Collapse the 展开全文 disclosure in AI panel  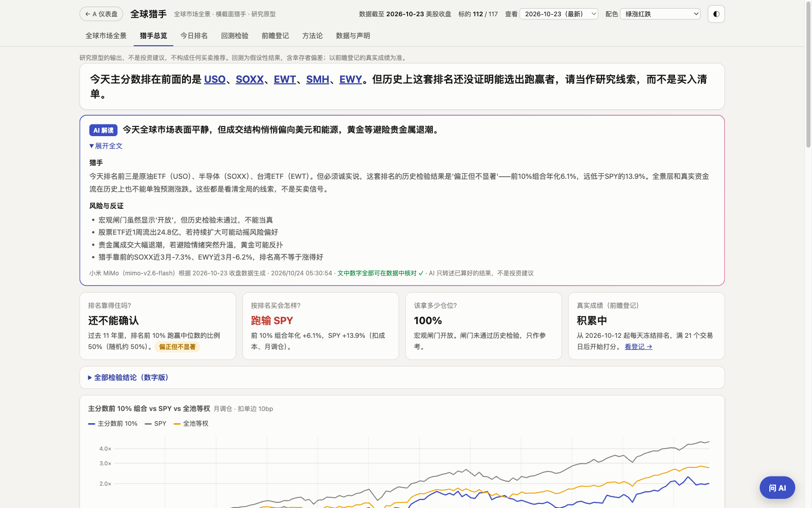click(x=106, y=146)
